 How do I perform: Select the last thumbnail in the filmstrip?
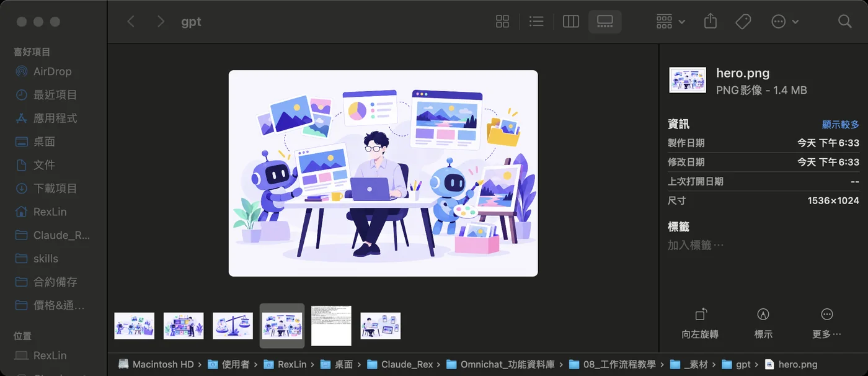point(381,326)
